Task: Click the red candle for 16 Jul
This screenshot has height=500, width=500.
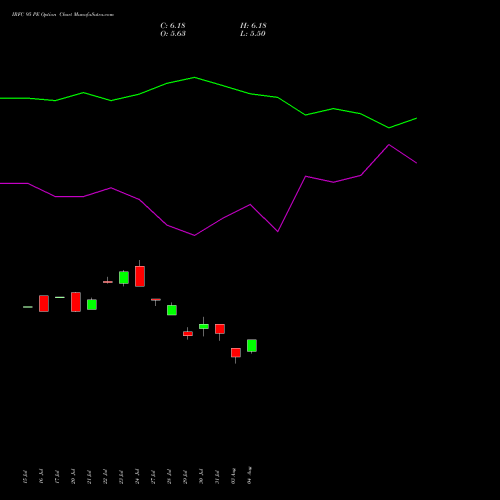Action: click(44, 303)
